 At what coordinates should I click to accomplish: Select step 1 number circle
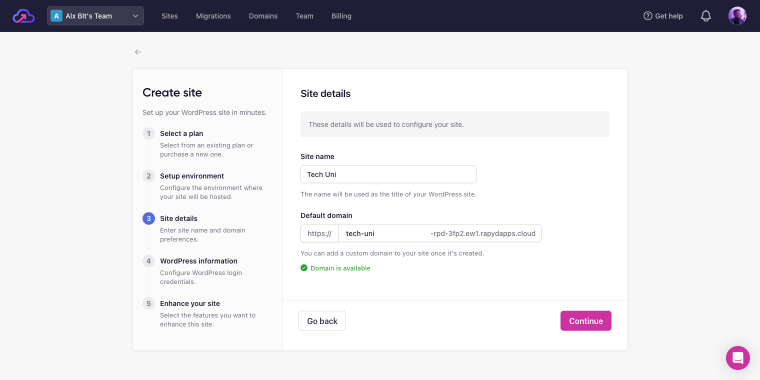coord(148,133)
